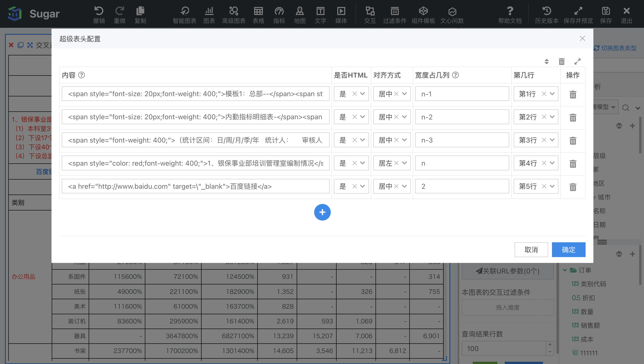644x364 pixels.
Task: Click the n-3 width input field
Action: click(462, 140)
